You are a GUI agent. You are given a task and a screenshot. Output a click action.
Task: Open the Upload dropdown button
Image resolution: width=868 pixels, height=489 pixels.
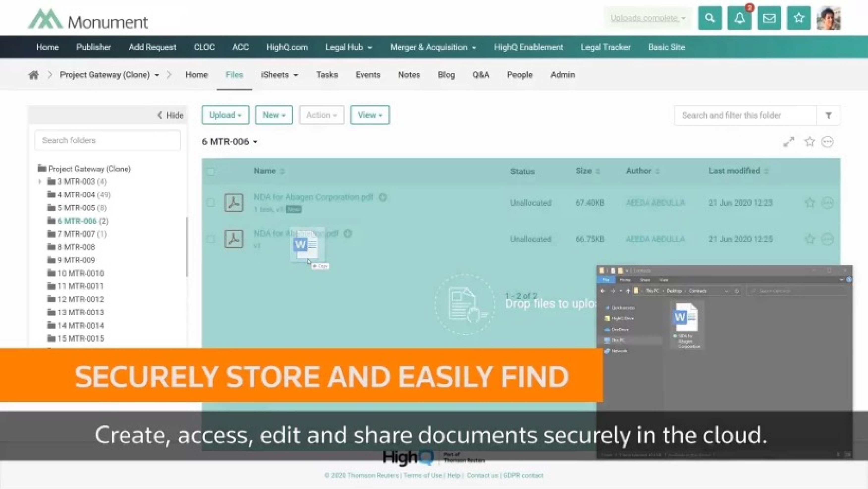point(225,115)
